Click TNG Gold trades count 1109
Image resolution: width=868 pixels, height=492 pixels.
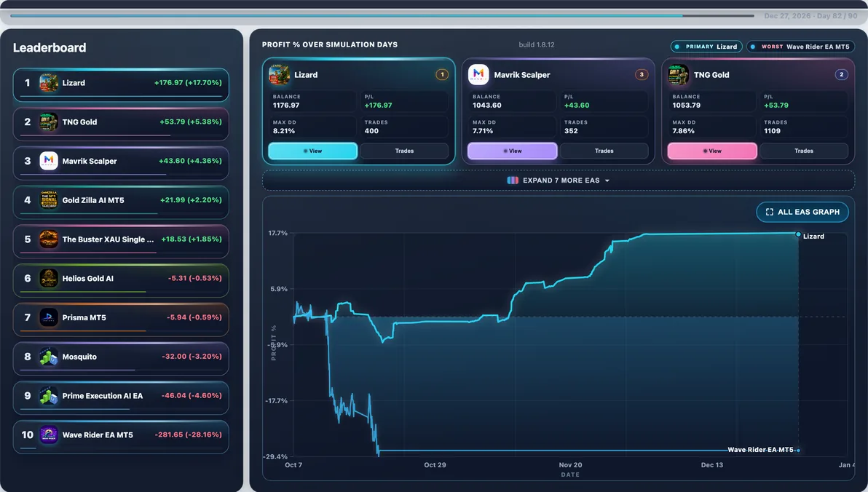[772, 131]
